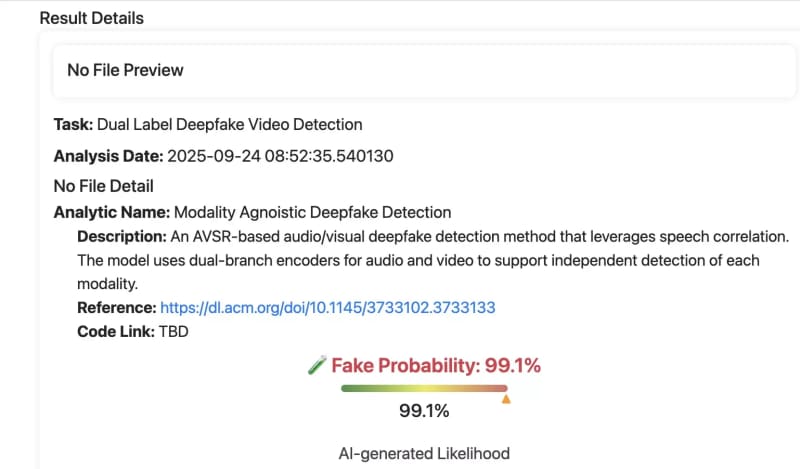Click the test tube icon
The height and width of the screenshot is (469, 800).
pos(315,366)
